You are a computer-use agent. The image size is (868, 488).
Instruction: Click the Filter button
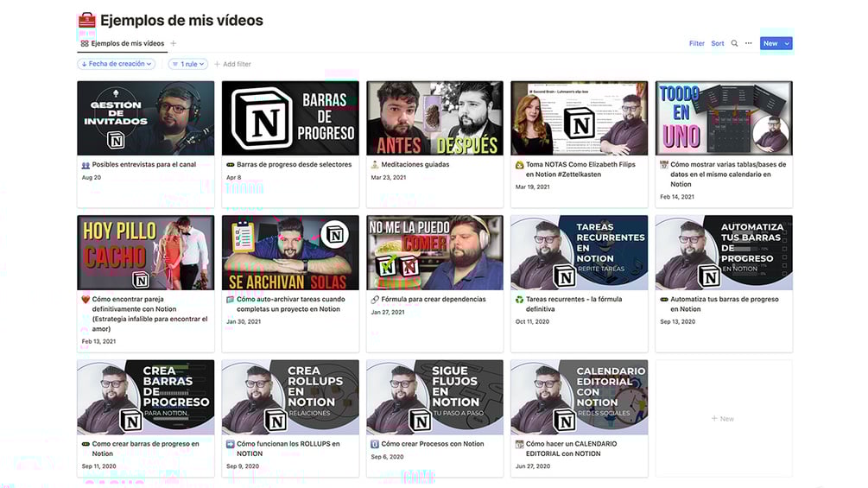696,43
